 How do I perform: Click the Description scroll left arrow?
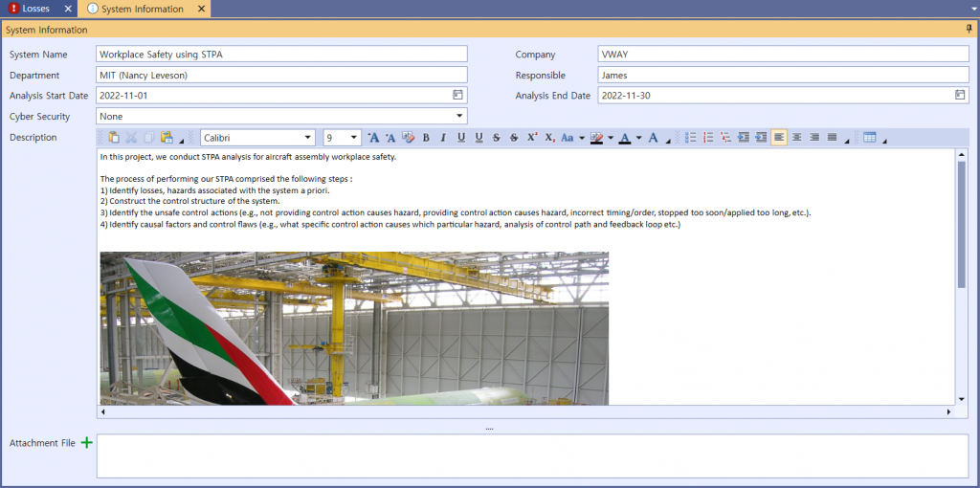point(101,412)
